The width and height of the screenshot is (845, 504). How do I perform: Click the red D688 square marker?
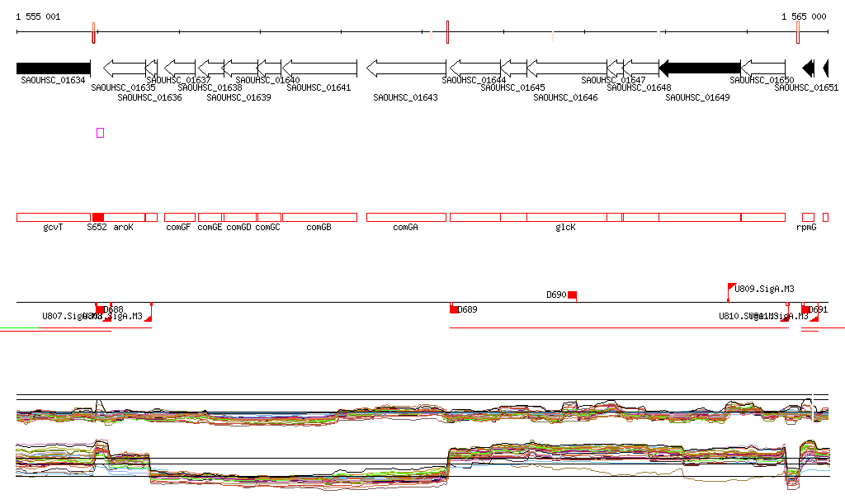coord(100,309)
